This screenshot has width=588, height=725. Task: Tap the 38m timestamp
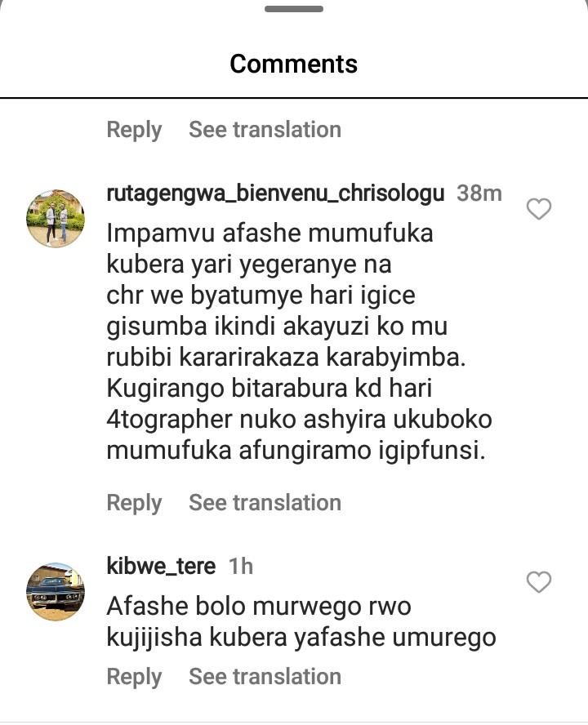[479, 193]
